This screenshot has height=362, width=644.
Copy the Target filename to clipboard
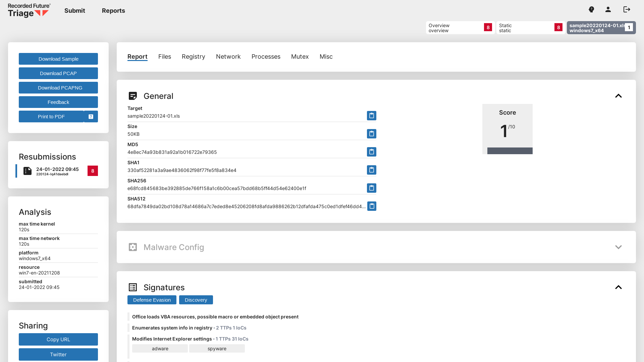372,116
